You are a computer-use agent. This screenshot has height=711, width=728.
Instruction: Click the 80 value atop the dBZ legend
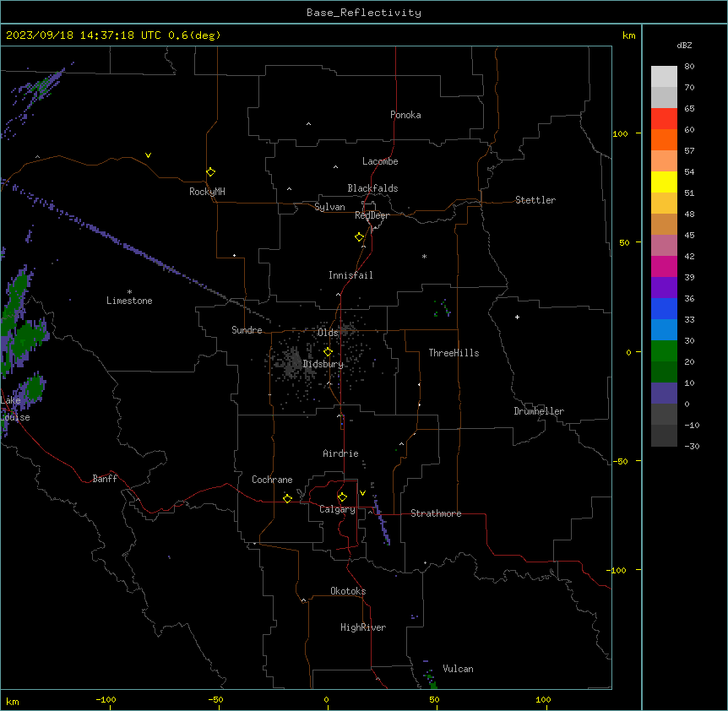click(x=689, y=67)
